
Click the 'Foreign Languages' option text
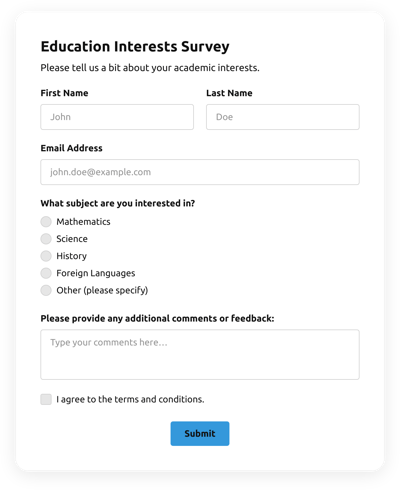click(x=96, y=273)
